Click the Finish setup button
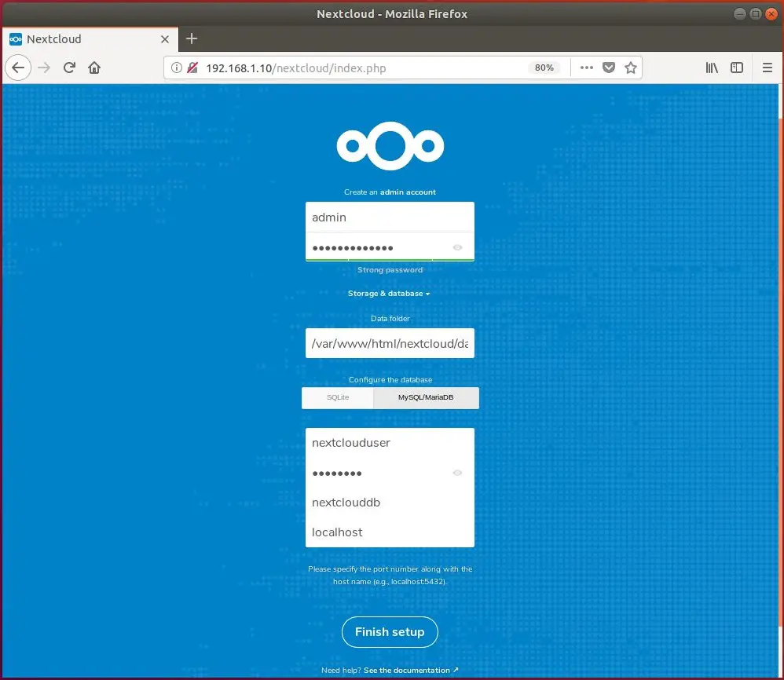The height and width of the screenshot is (680, 784). tap(390, 632)
